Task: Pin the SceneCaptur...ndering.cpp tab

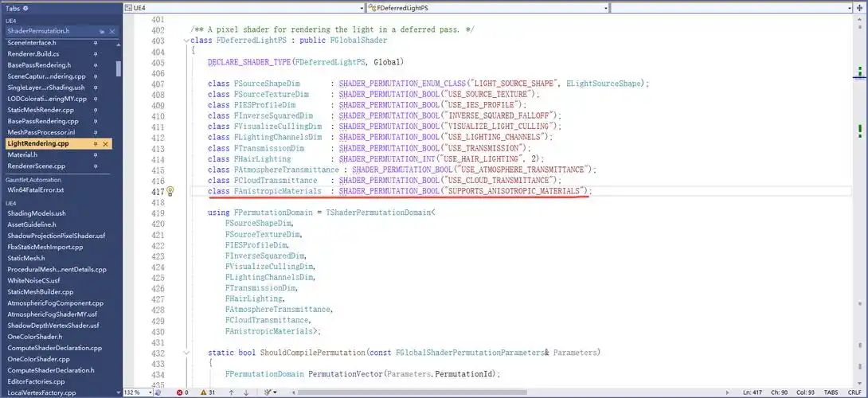Action: (x=96, y=76)
